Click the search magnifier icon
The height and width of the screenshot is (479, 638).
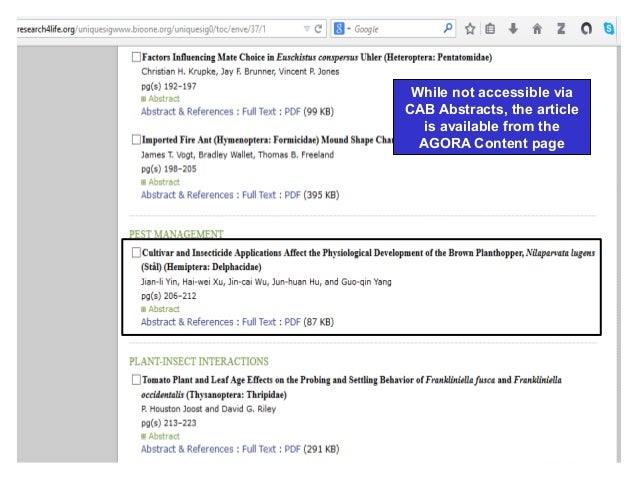(448, 28)
